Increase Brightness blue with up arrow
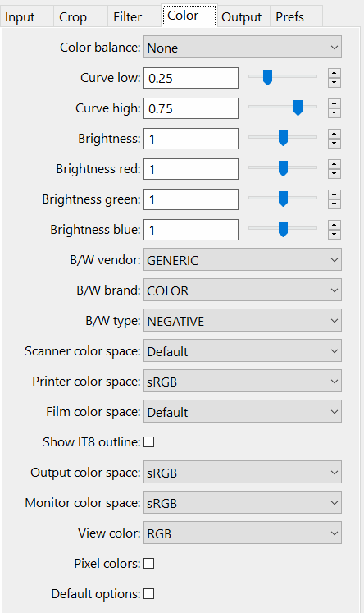The image size is (364, 613). coord(334,225)
